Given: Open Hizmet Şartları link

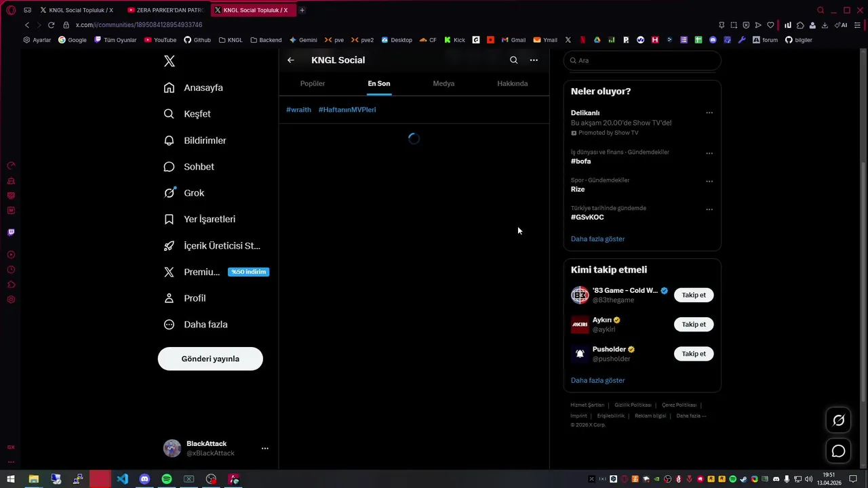Looking at the screenshot, I should pos(587,405).
